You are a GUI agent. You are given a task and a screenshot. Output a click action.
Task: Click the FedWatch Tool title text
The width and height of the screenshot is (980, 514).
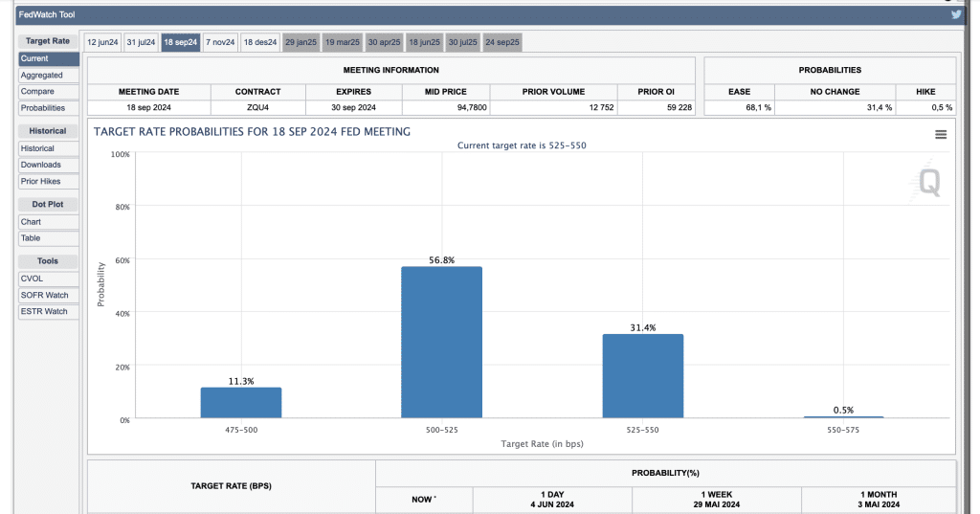[47, 14]
